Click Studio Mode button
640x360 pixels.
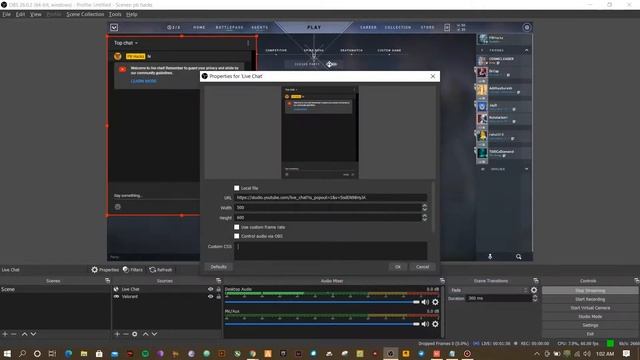pos(590,316)
